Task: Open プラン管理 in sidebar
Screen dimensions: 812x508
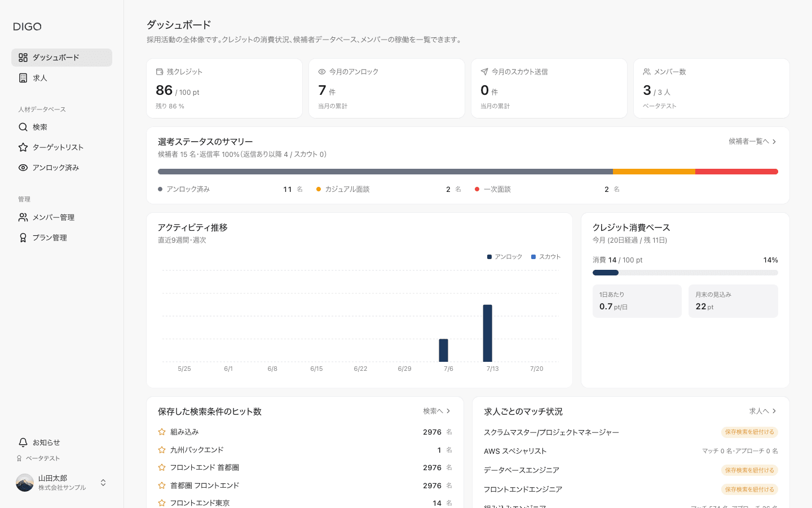Action: (x=61, y=238)
